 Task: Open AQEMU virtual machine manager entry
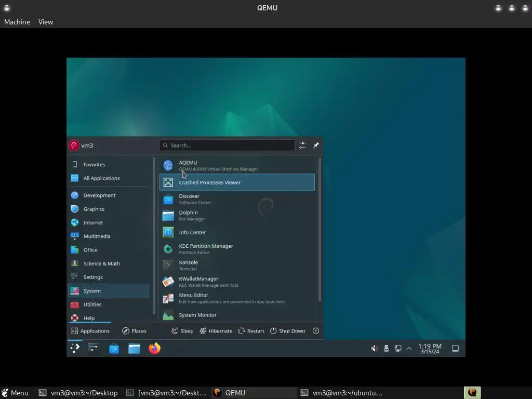click(x=237, y=166)
